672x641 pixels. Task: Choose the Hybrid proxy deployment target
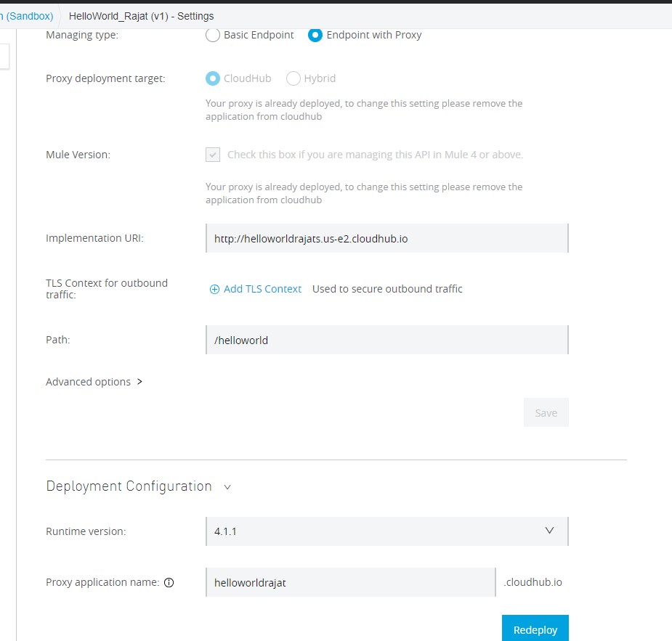pos(294,78)
